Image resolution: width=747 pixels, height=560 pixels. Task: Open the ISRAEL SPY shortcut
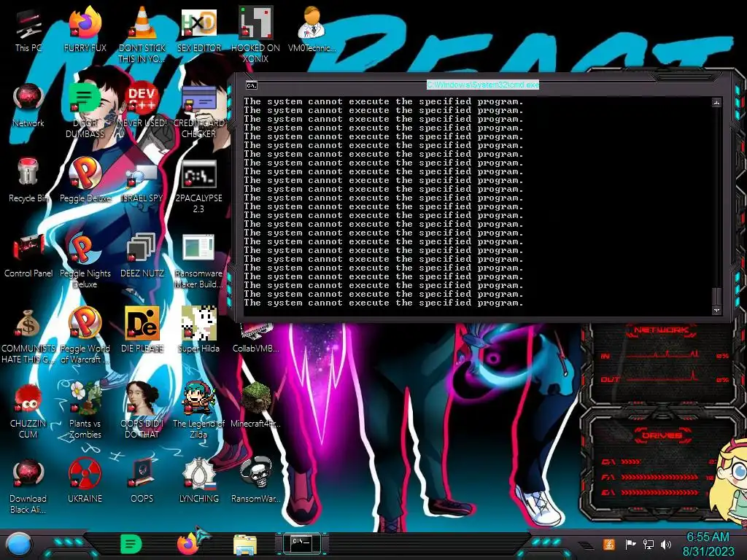pyautogui.click(x=142, y=181)
